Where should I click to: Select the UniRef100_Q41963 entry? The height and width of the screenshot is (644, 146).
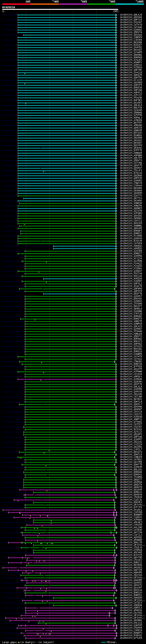pos(131,103)
